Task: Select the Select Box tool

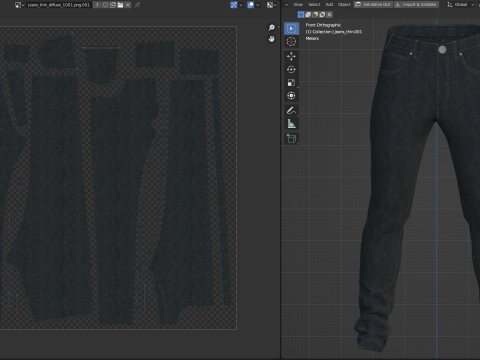Action: pos(291,29)
